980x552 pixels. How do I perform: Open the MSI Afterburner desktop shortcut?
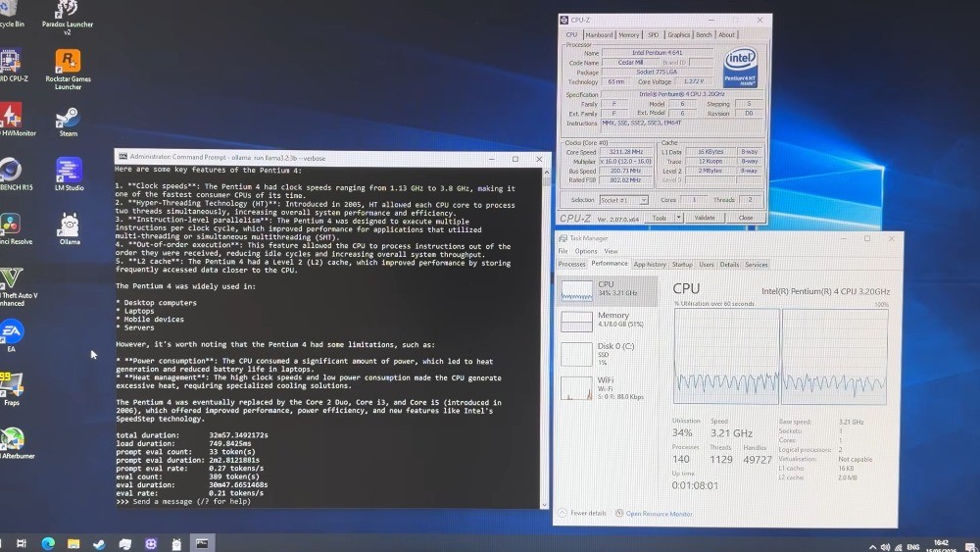pos(16,442)
